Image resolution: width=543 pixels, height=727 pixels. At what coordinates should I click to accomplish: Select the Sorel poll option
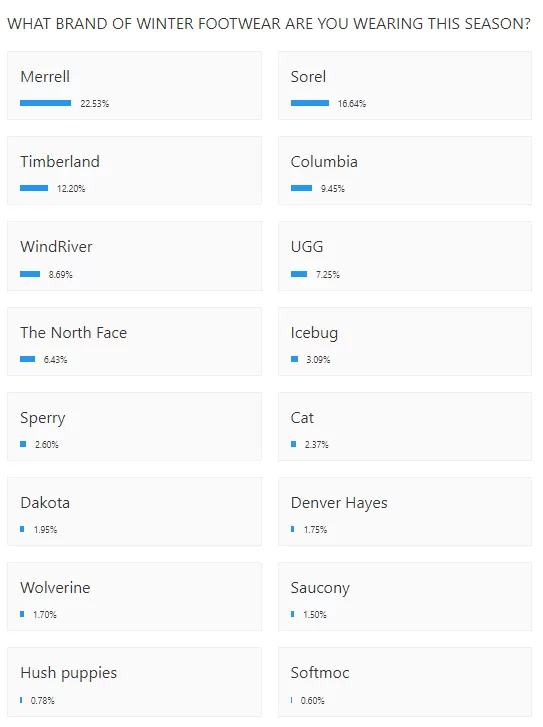405,85
